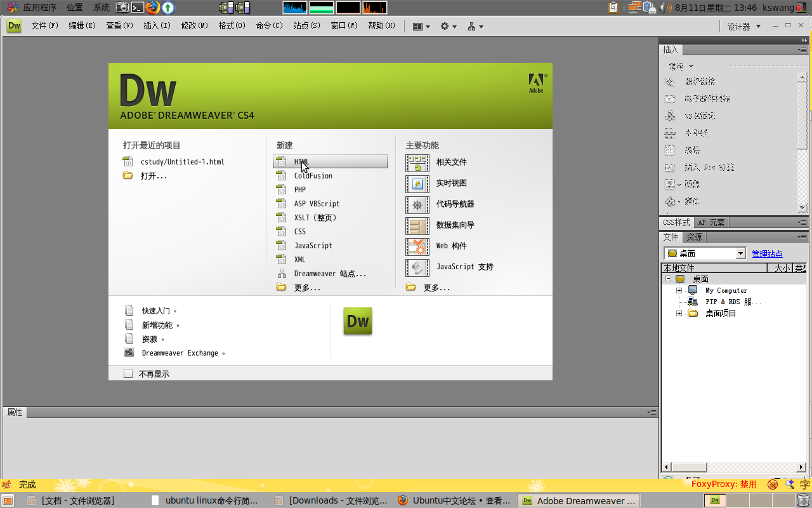Open the 应用程序 menu in top panel
Screen dimensions: 812x508
pyautogui.click(x=32, y=8)
